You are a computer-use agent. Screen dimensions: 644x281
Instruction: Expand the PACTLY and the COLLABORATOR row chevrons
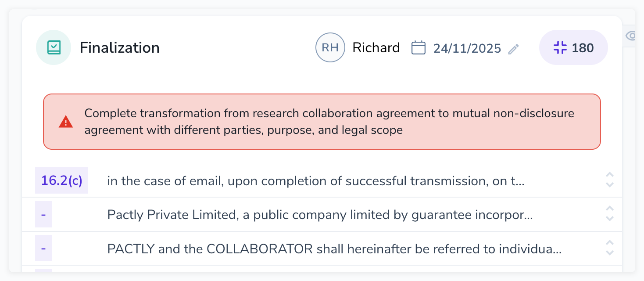point(609,248)
